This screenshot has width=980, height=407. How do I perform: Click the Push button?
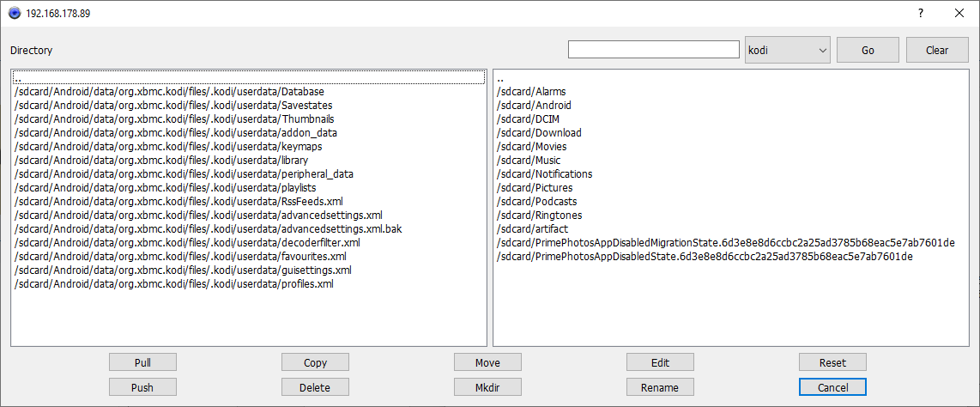tap(142, 387)
